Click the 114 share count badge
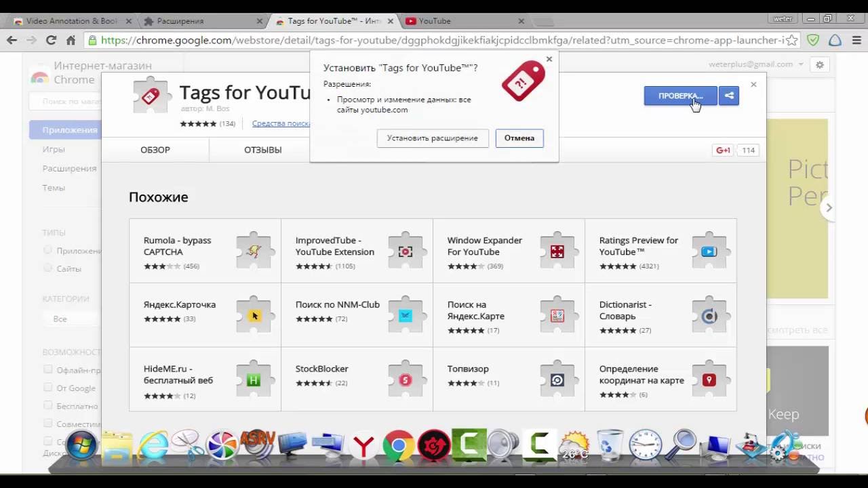868x488 pixels. [748, 150]
